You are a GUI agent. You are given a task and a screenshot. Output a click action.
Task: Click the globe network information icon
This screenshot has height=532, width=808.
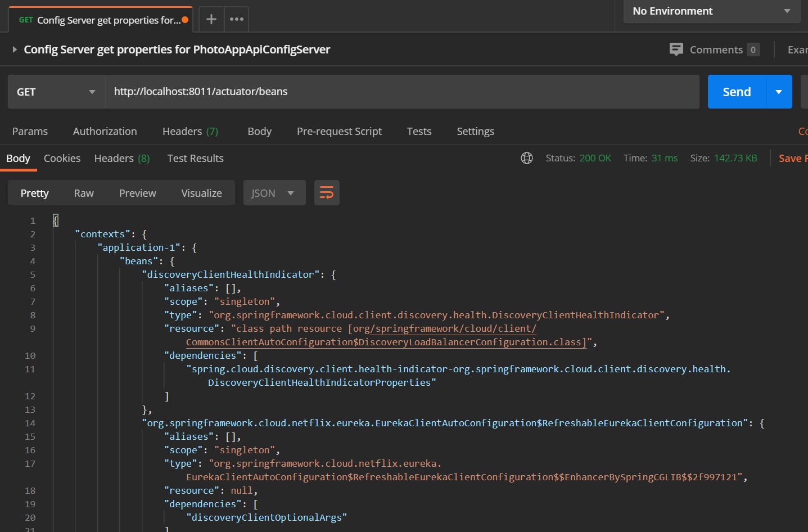pyautogui.click(x=527, y=158)
